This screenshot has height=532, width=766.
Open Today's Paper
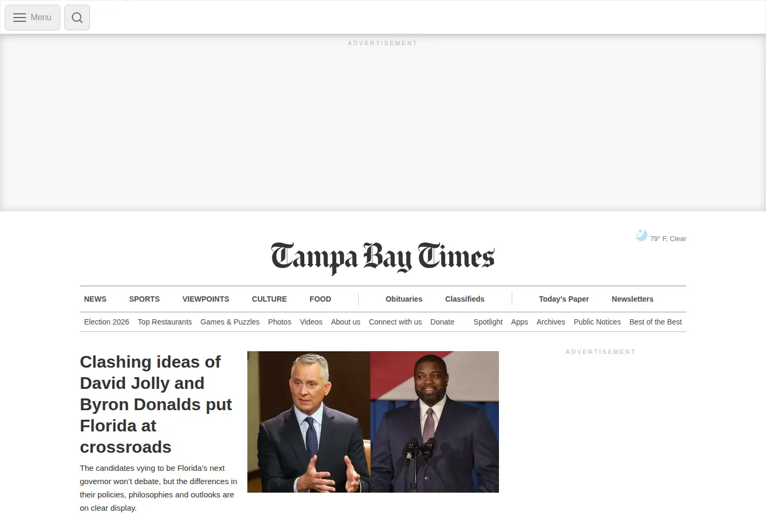point(564,299)
